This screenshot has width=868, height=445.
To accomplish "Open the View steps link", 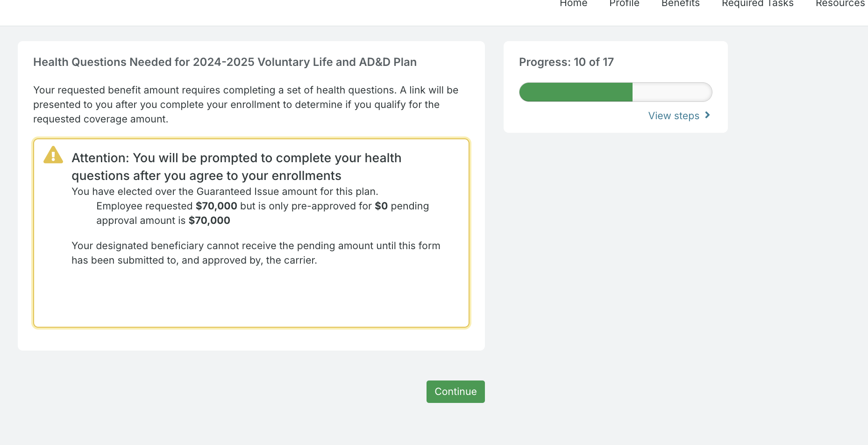I will click(674, 116).
